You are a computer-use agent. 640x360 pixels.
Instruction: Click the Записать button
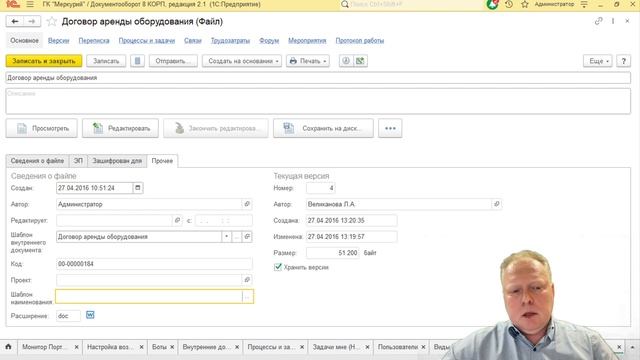click(x=106, y=61)
